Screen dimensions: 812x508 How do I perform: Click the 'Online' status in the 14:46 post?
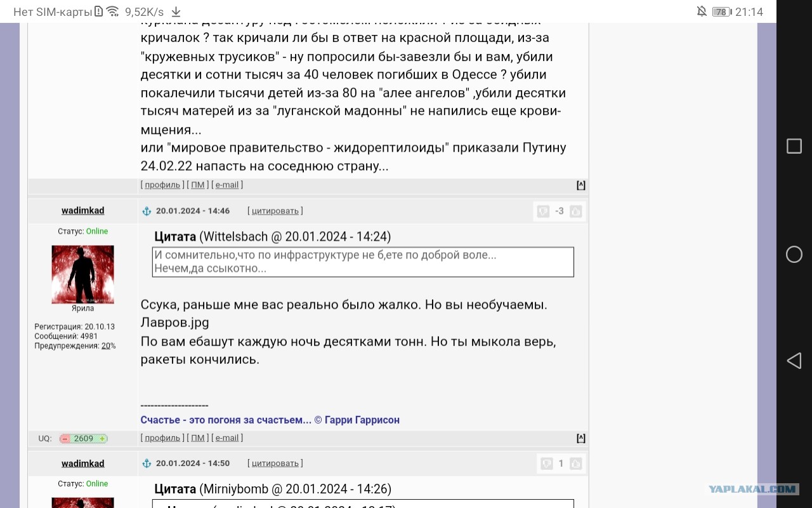coord(97,232)
